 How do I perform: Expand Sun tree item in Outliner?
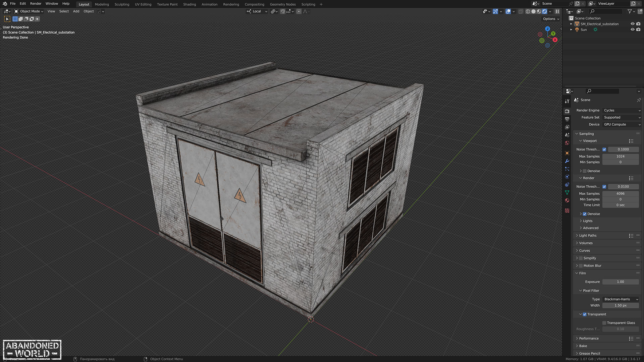571,29
